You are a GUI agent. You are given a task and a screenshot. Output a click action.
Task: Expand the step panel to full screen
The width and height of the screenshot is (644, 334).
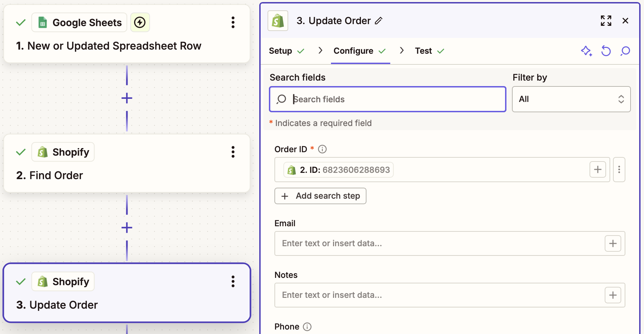tap(606, 21)
